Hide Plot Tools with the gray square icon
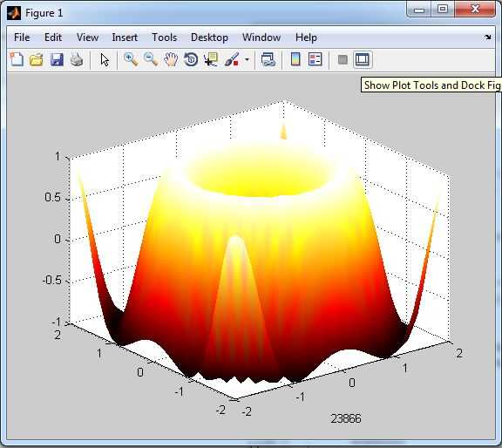Image resolution: width=502 pixels, height=448 pixels. click(343, 60)
